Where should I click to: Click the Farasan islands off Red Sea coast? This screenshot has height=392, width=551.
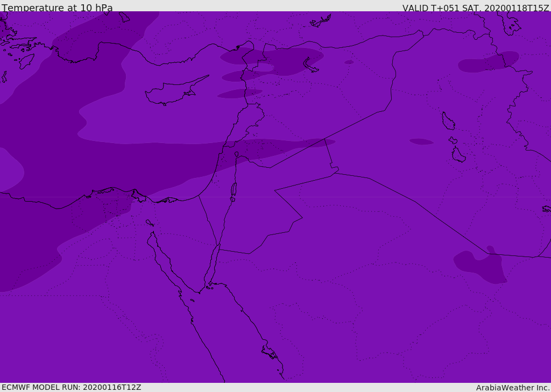coord(269,352)
